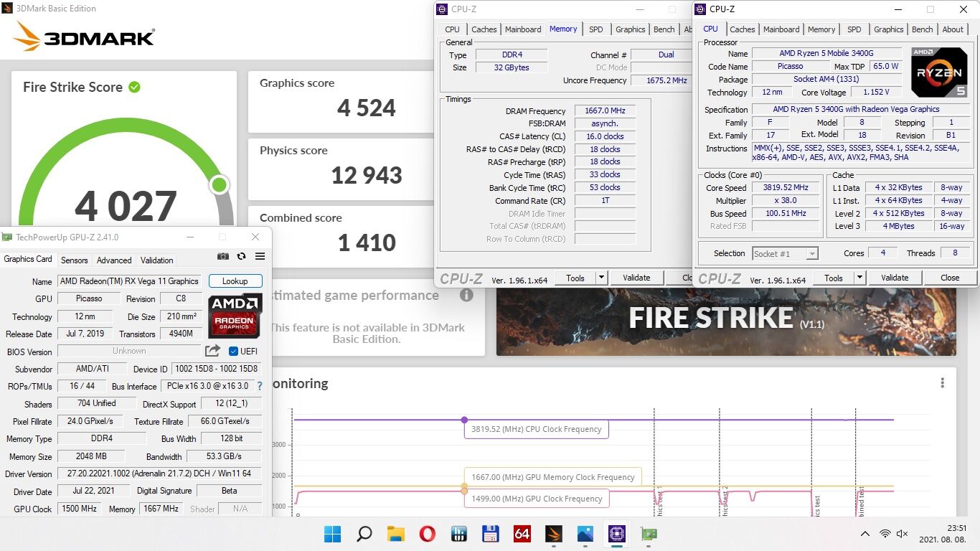Screen dimensions: 980x551
Task: Click the GPU Clock 1500 MHz field in GPU-Z
Action: pos(79,509)
